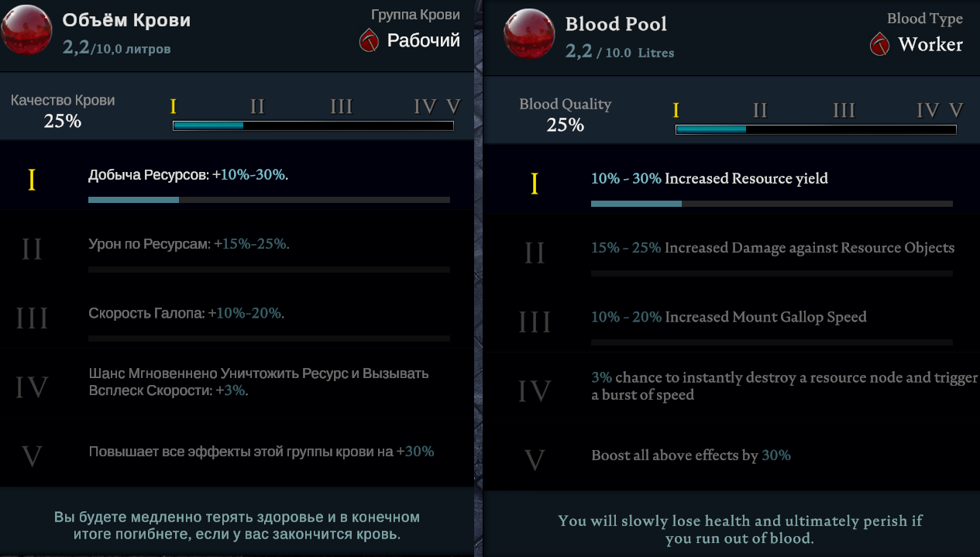
Task: Select tier IV numeral in English effects list
Action: point(535,391)
